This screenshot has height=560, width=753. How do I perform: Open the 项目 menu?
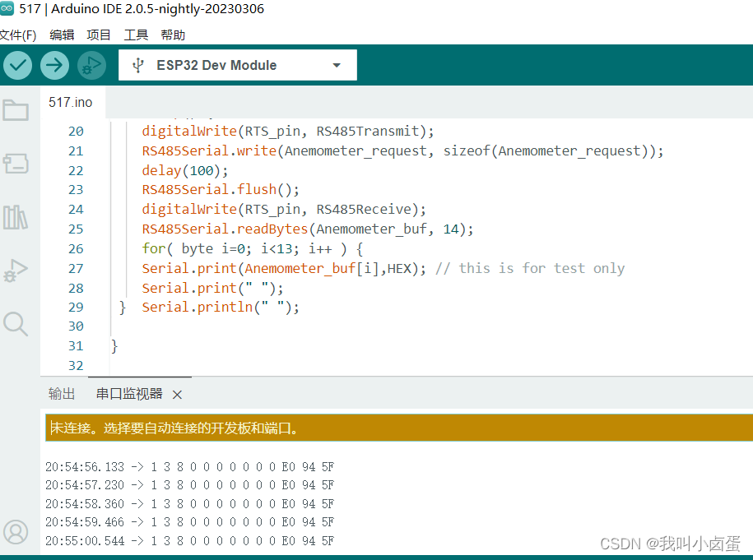tap(99, 35)
